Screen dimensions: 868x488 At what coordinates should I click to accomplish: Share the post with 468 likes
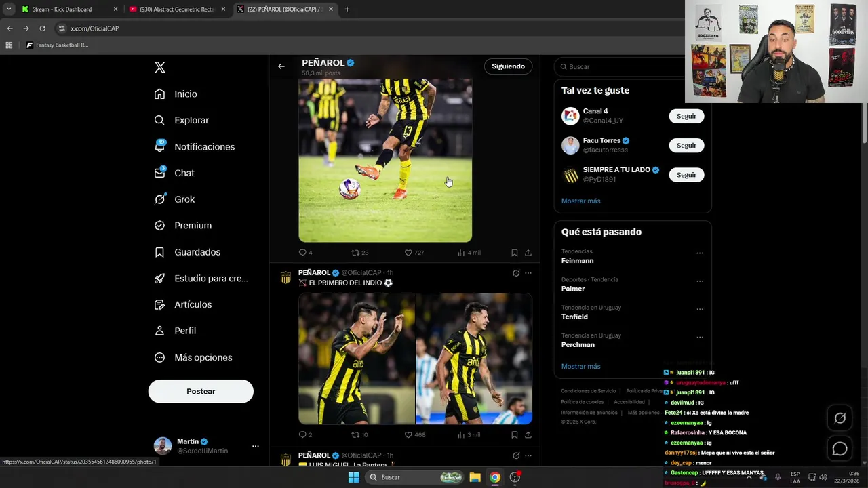(x=528, y=434)
